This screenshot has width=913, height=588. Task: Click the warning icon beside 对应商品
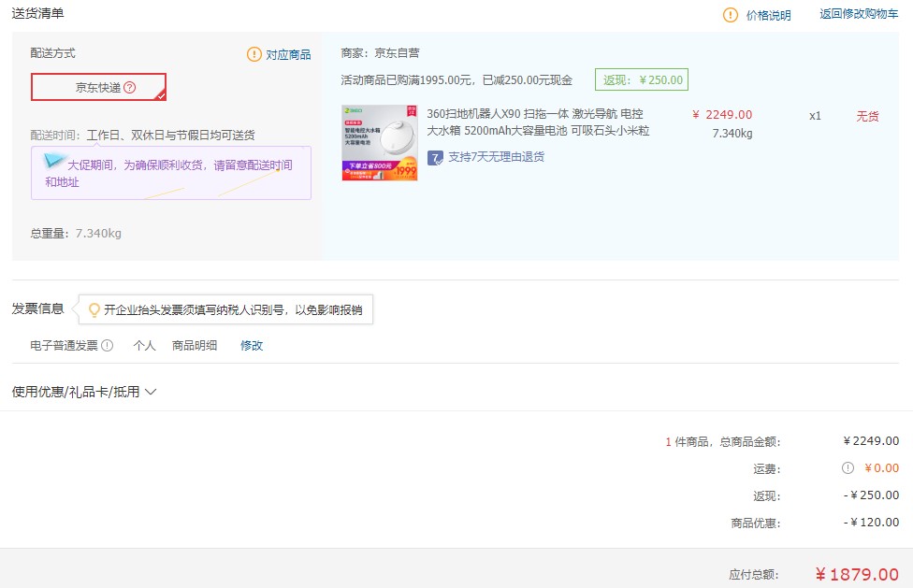pos(254,54)
